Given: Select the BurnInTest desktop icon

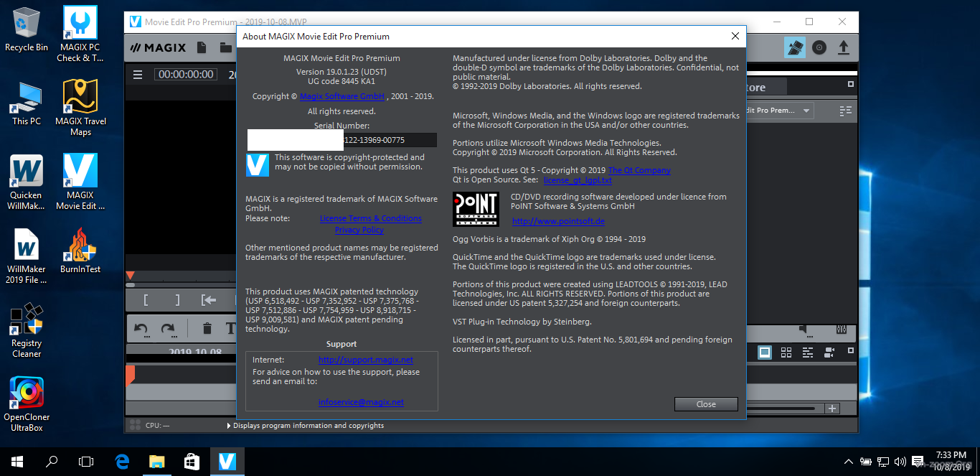Looking at the screenshot, I should (80, 251).
